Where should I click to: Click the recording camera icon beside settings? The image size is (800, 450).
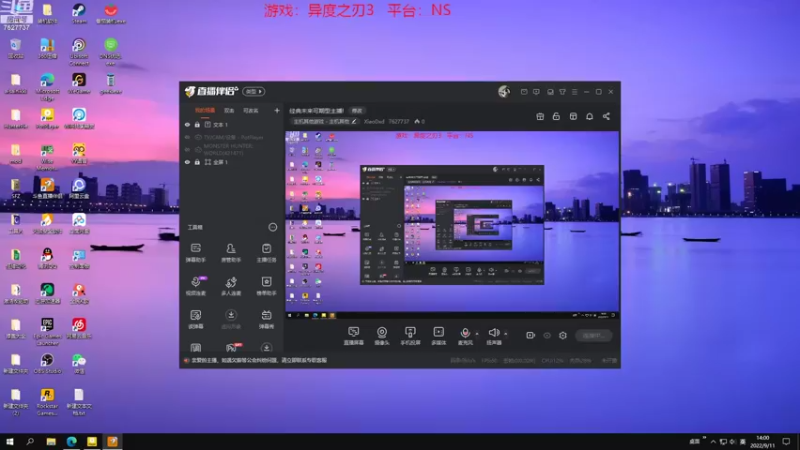click(x=531, y=335)
